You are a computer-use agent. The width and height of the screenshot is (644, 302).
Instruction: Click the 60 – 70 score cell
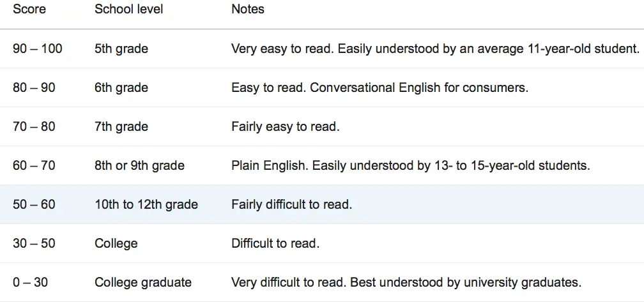(34, 165)
